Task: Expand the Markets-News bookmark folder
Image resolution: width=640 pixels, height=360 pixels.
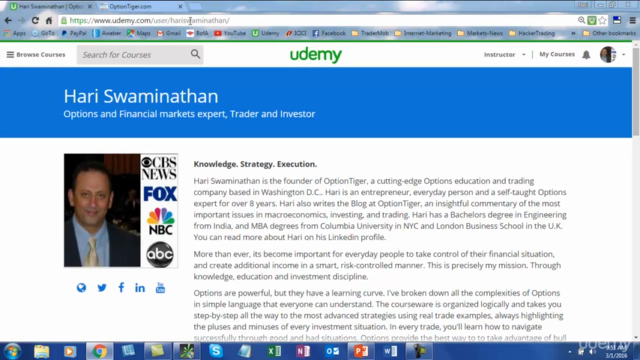Action: (480, 33)
